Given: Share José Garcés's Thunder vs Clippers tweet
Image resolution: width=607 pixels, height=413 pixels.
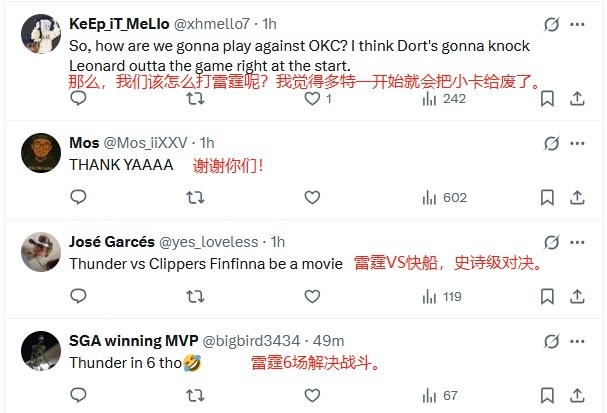Looking at the screenshot, I should click(577, 297).
